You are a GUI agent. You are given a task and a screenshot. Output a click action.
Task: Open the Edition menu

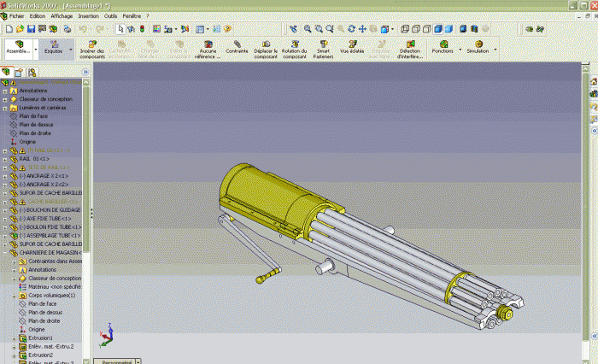coord(38,16)
